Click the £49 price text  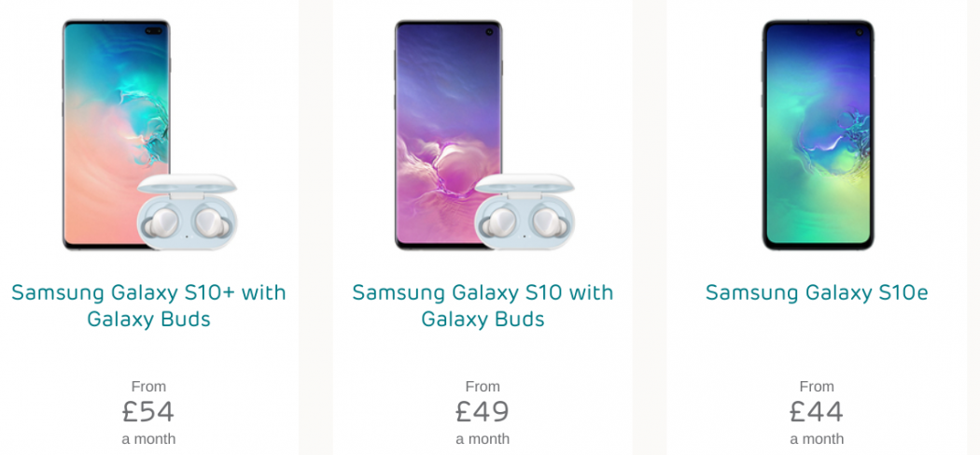click(483, 411)
